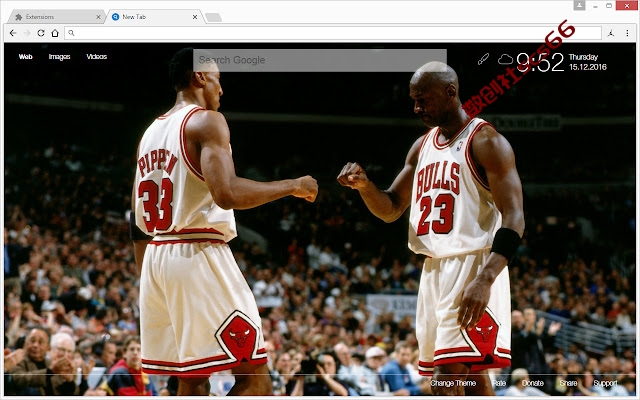Open Change Theme link
Viewport: 640px width, 400px height.
[x=453, y=383]
